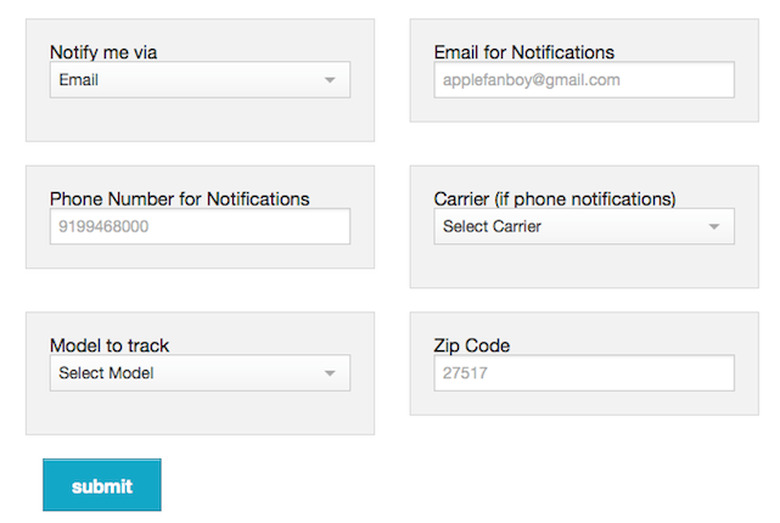Click the Select Carrier dropdown arrow
This screenshot has height=523, width=780.
(x=714, y=227)
